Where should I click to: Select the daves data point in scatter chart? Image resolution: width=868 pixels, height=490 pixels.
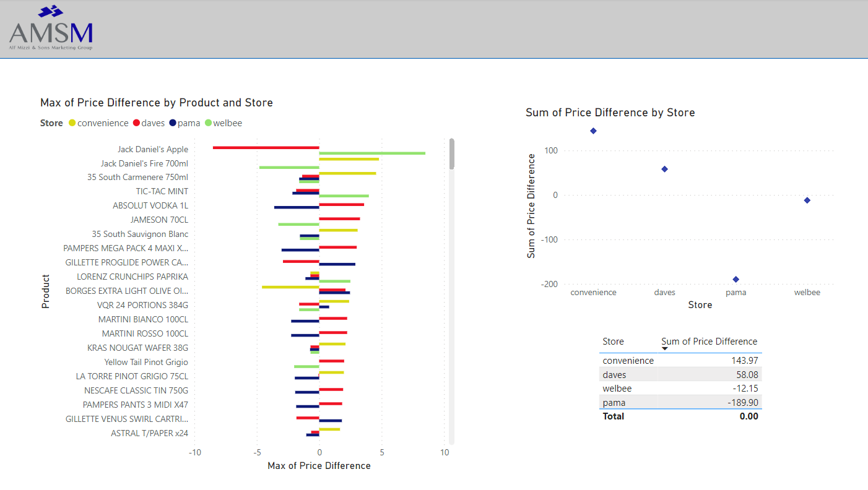[664, 169]
